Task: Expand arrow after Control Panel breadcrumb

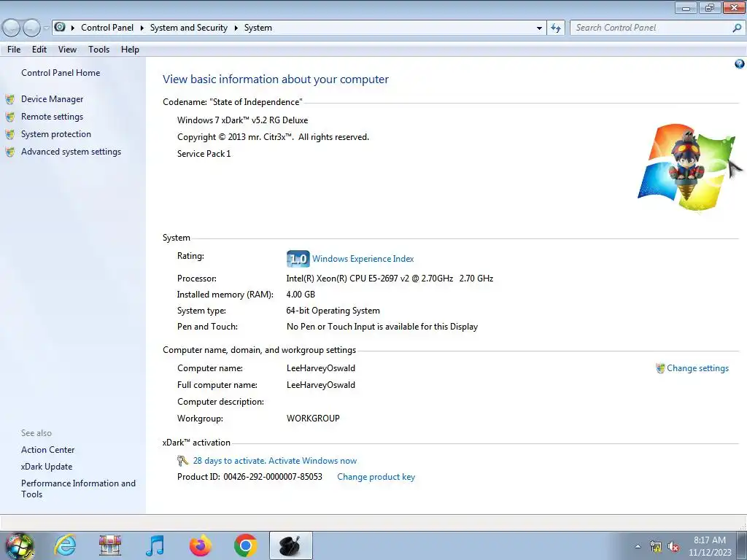Action: (142, 28)
